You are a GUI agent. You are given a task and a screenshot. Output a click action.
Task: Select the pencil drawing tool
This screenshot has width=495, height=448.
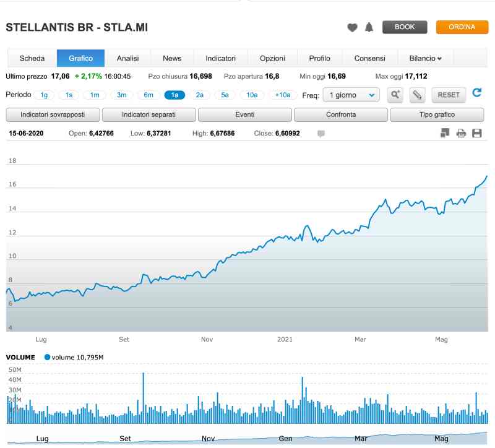coord(417,95)
